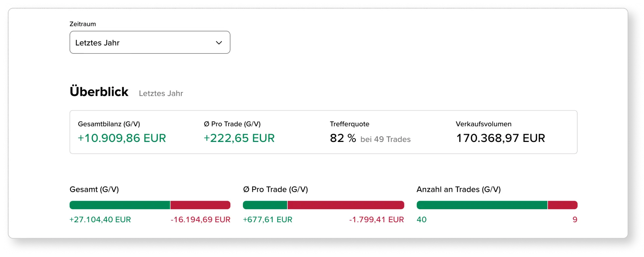Click green segment of Anzahl an Trades bar
The image size is (644, 257).
click(x=482, y=205)
